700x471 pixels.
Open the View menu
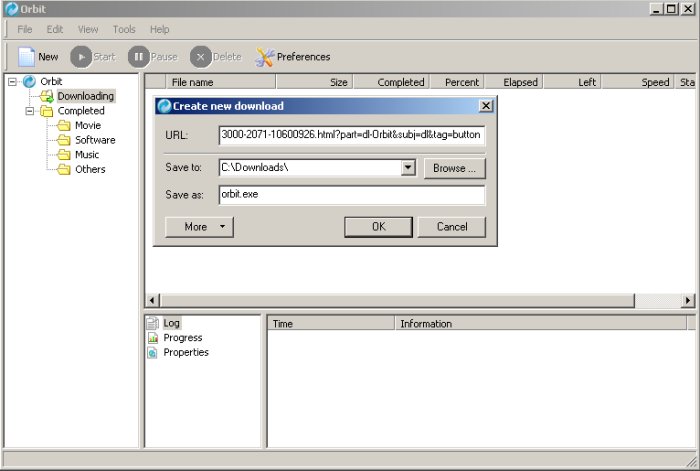click(x=88, y=29)
